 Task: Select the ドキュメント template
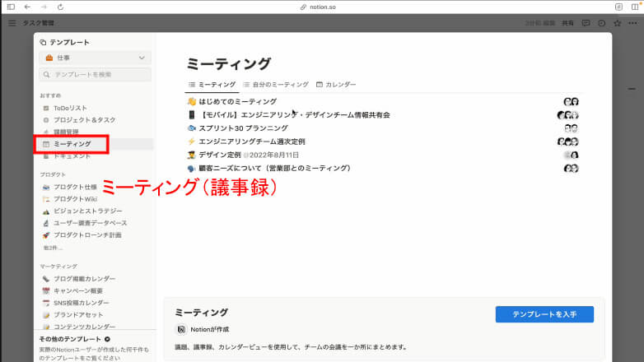click(72, 156)
